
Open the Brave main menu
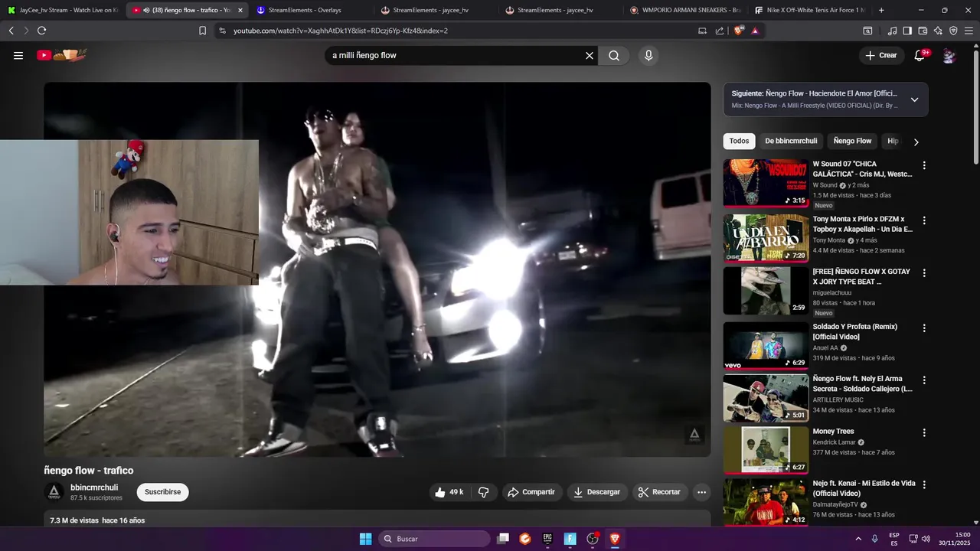(969, 31)
